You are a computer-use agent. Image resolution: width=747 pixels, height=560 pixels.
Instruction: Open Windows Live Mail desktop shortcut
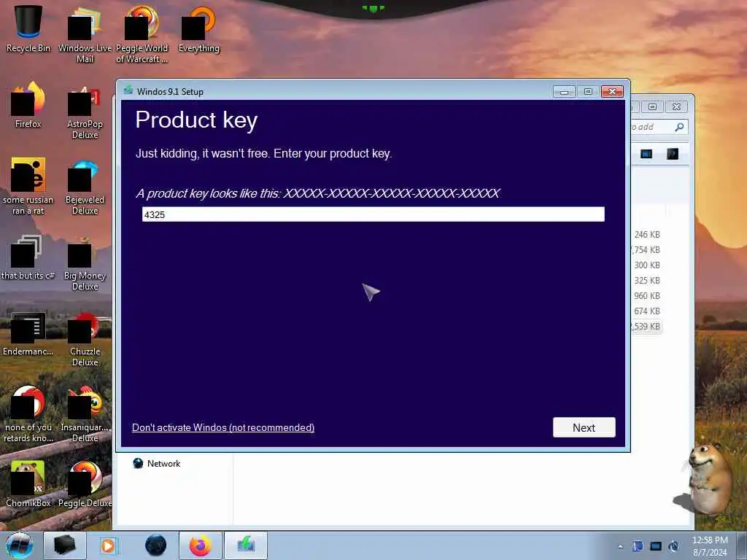[85, 34]
